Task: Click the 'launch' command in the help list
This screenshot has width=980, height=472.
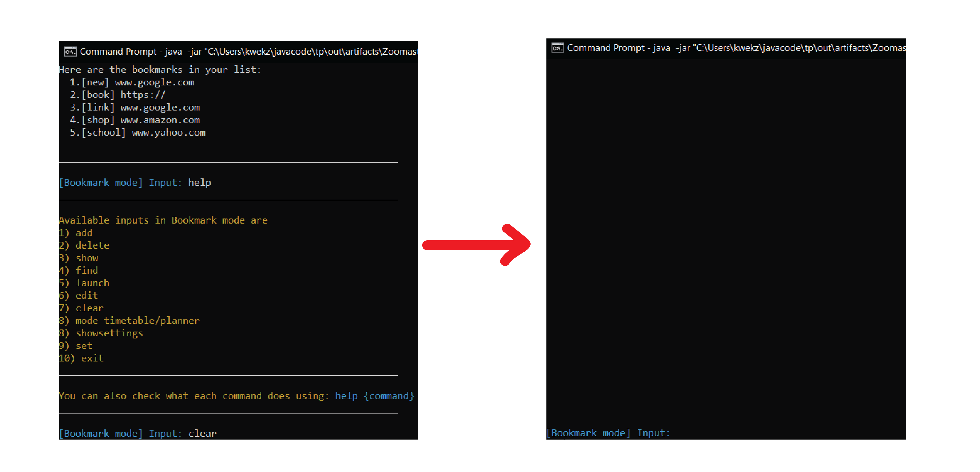Action: coord(92,283)
